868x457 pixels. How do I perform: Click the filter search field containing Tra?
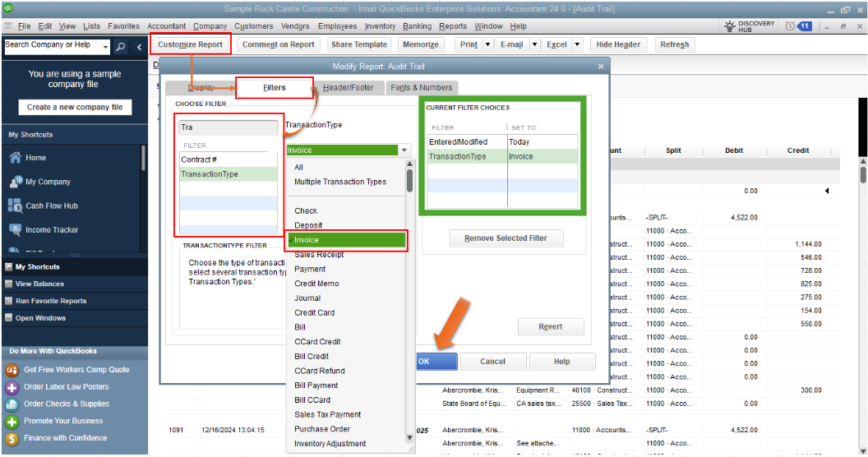click(228, 127)
